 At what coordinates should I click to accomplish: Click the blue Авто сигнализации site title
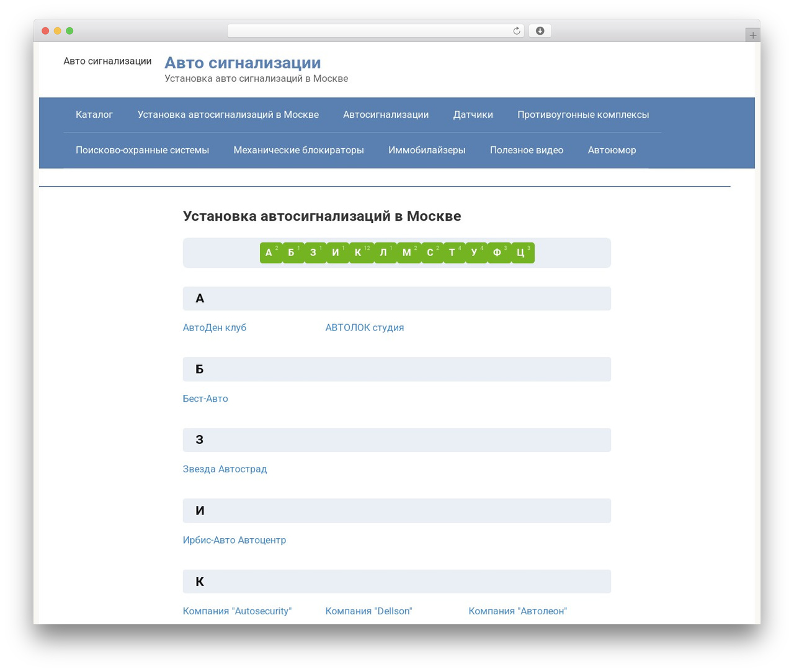(x=243, y=63)
